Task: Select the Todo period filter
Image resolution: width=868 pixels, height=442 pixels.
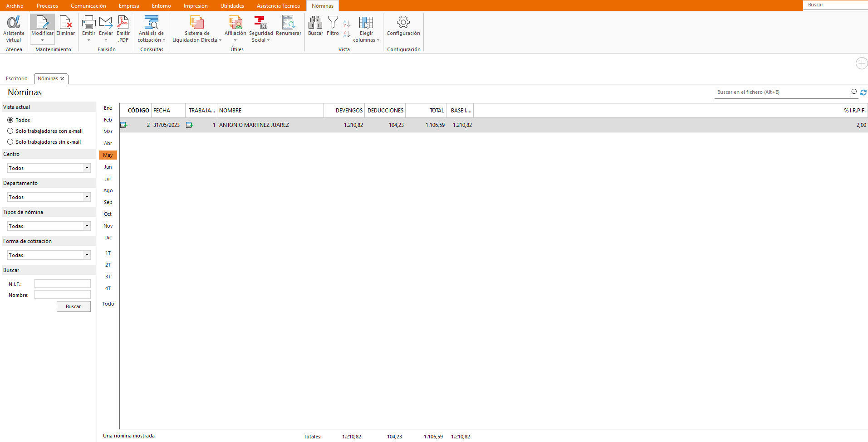Action: pos(108,304)
